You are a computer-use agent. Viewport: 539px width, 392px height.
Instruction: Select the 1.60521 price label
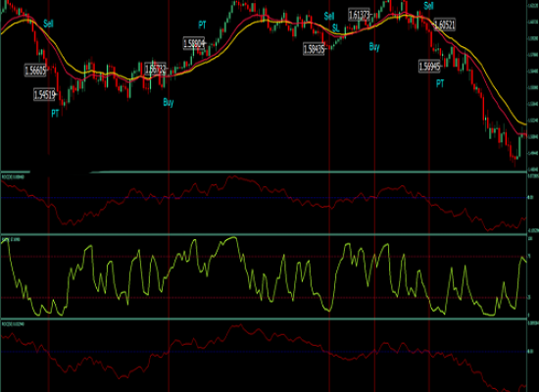pyautogui.click(x=445, y=24)
